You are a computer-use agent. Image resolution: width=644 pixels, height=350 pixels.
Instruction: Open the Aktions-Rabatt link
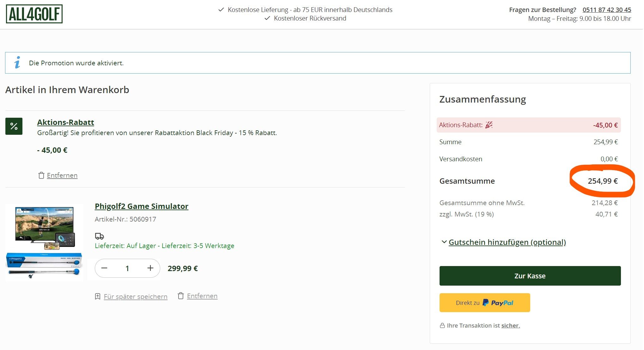click(65, 122)
